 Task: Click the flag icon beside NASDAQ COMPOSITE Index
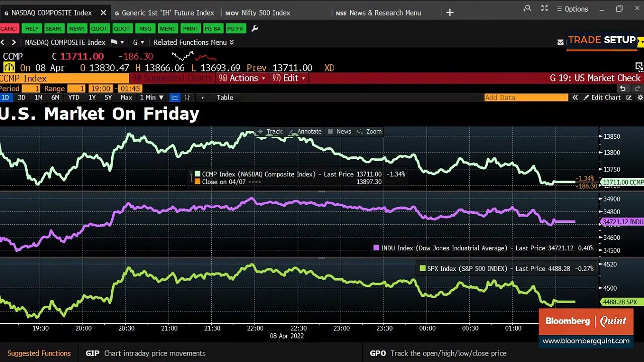114,42
